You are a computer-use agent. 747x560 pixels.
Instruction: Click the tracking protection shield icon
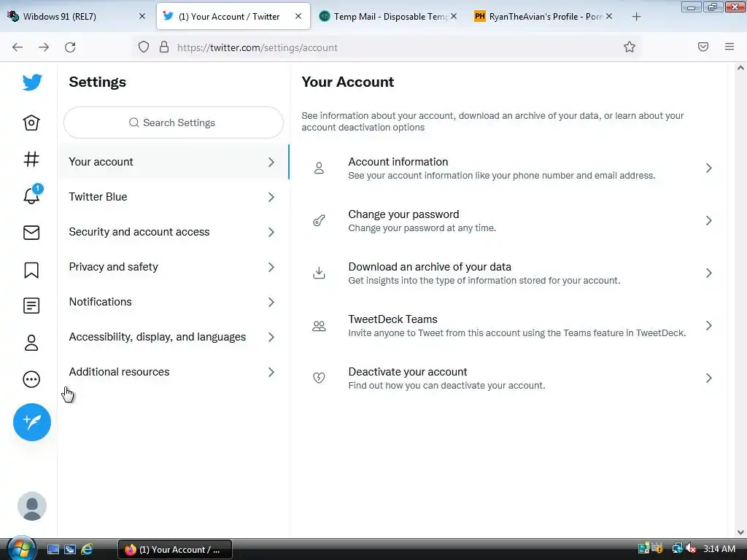tap(144, 47)
